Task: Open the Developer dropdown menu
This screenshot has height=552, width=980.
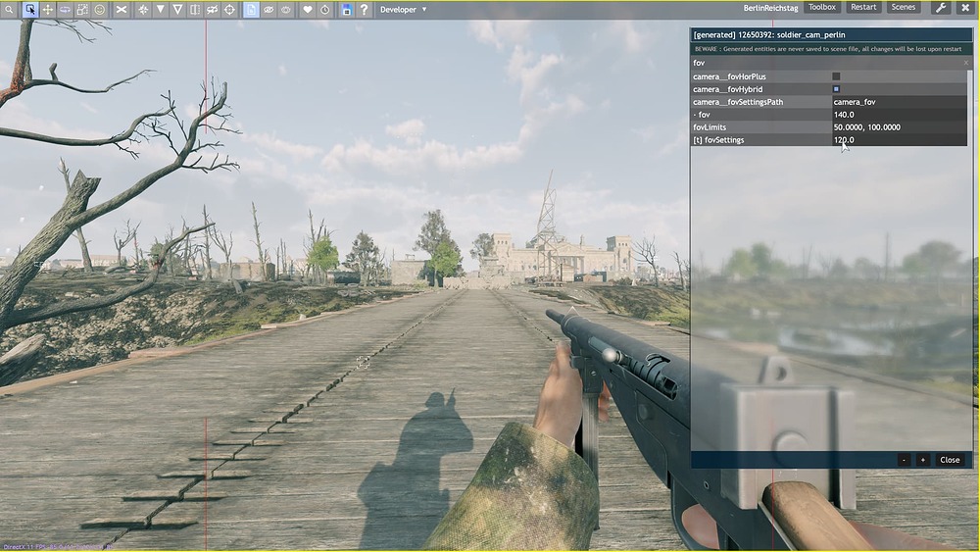Action: click(403, 10)
